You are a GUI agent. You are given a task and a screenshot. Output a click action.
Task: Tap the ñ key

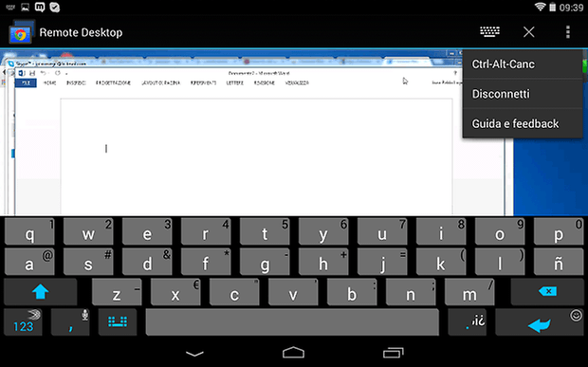pyautogui.click(x=559, y=262)
